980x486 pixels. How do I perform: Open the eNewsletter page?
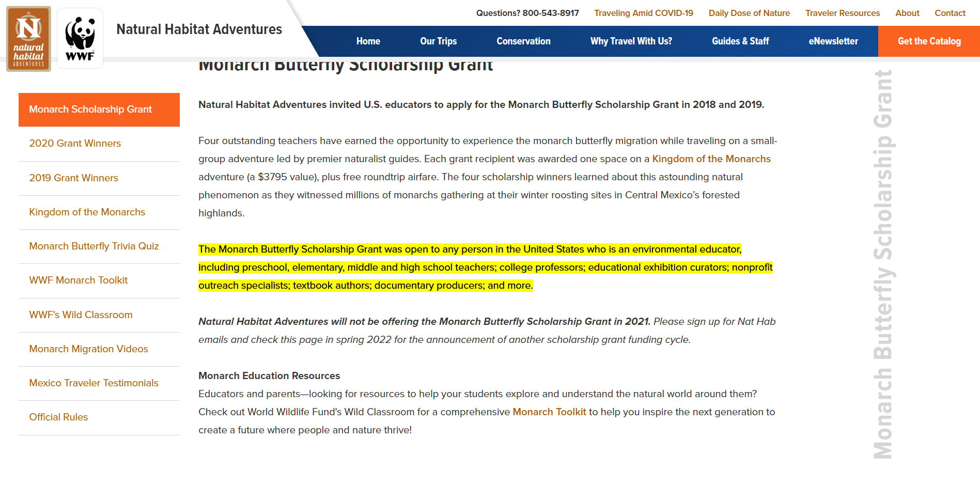[833, 41]
